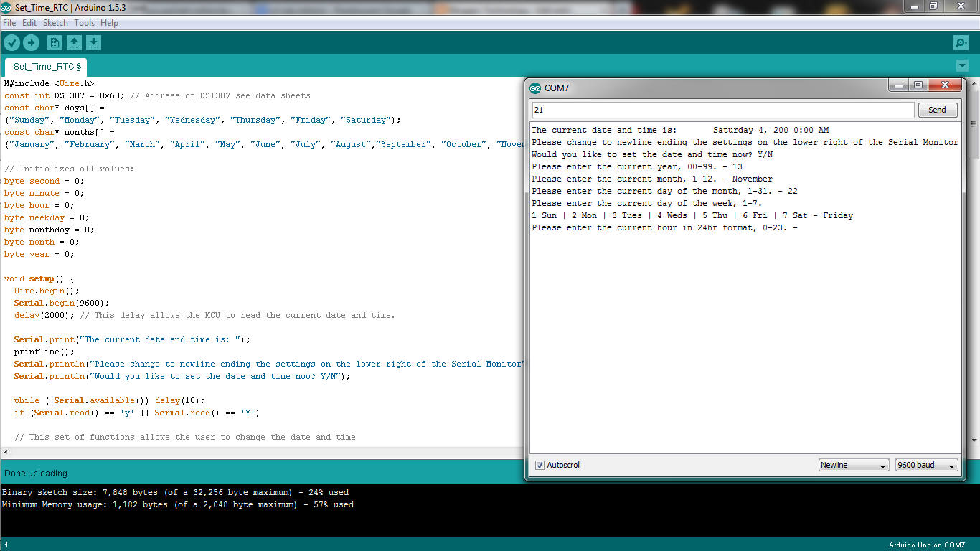Click the "byte minute = 0;" line
The width and height of the screenshot is (980, 551).
click(x=44, y=194)
